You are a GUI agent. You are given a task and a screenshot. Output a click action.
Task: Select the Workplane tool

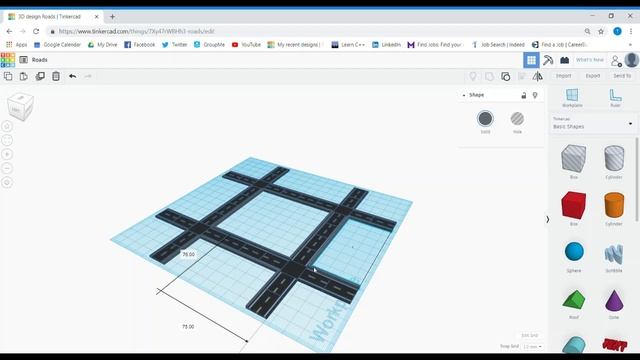point(572,98)
